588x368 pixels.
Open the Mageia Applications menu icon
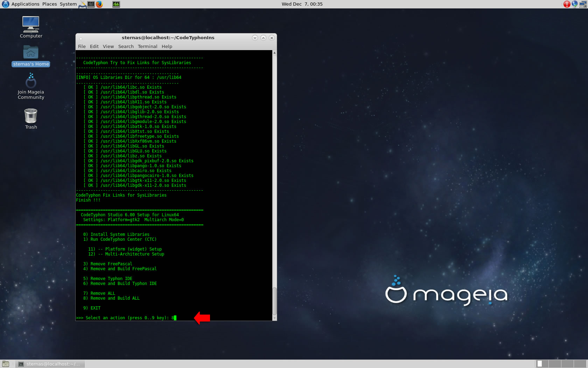5,4
